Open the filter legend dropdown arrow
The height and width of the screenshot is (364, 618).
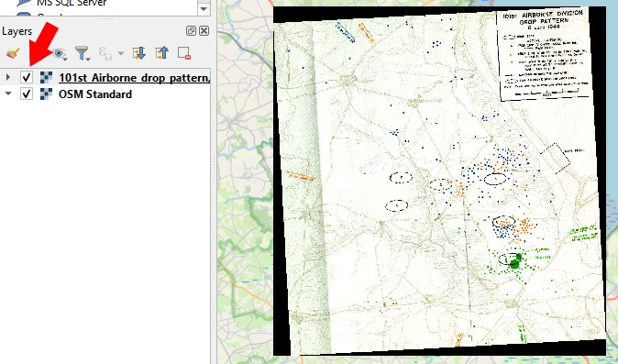[89, 59]
